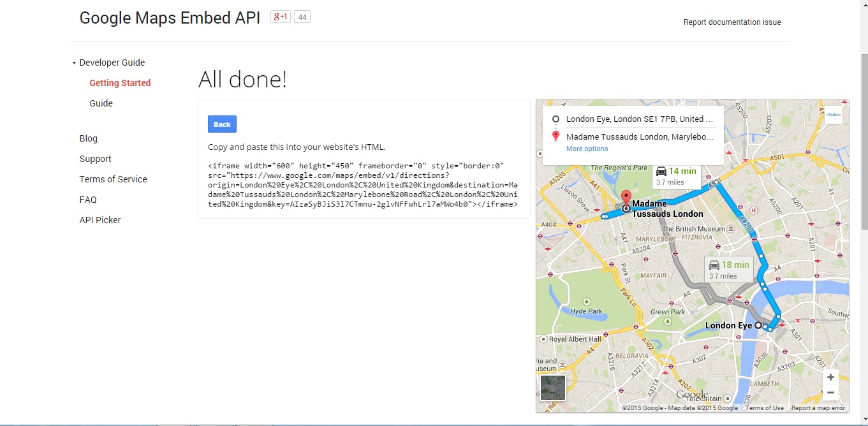Open the FAQ page
The width and height of the screenshot is (868, 426).
click(88, 200)
